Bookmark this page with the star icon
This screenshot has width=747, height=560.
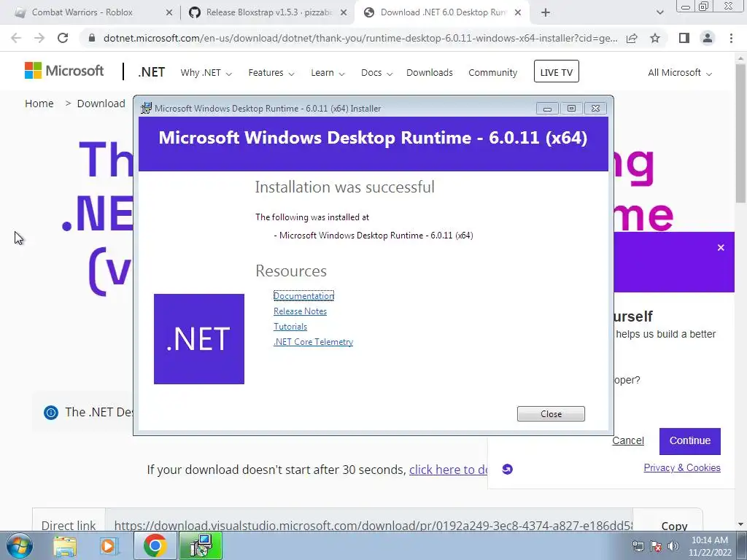(655, 38)
